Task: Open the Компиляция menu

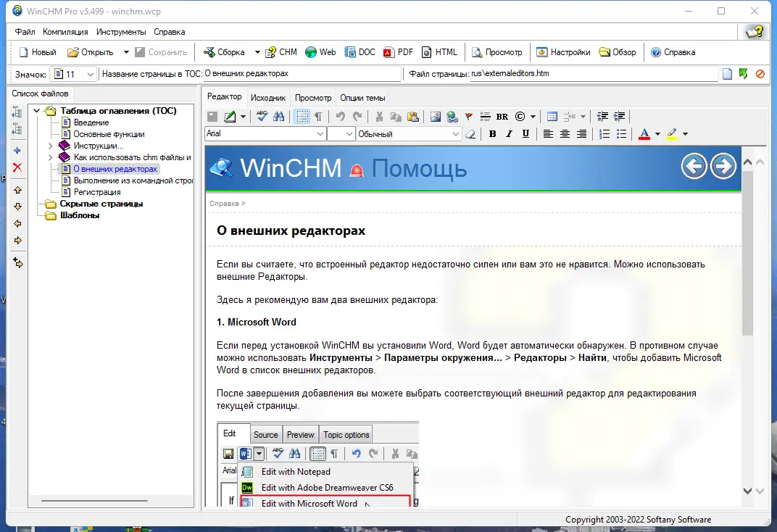Action: (x=65, y=32)
